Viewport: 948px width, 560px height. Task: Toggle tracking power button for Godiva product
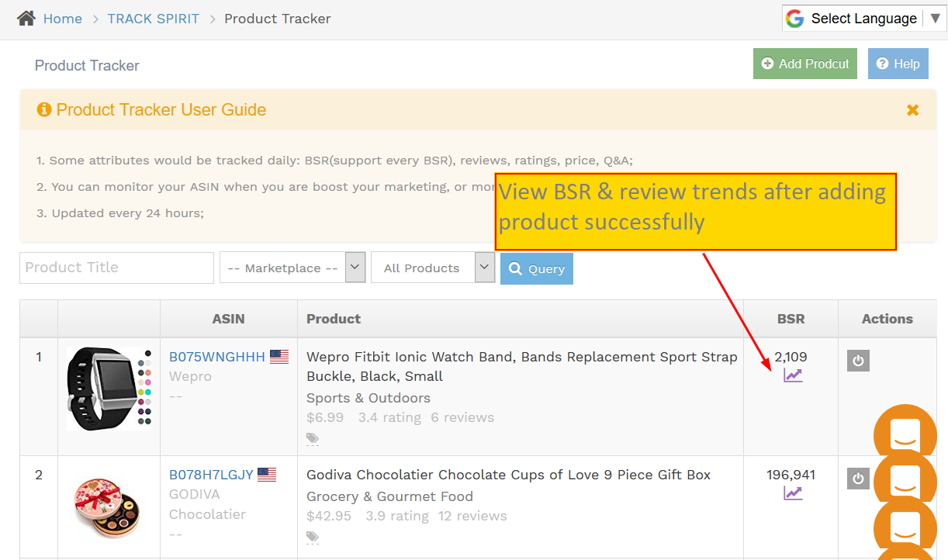(x=858, y=479)
